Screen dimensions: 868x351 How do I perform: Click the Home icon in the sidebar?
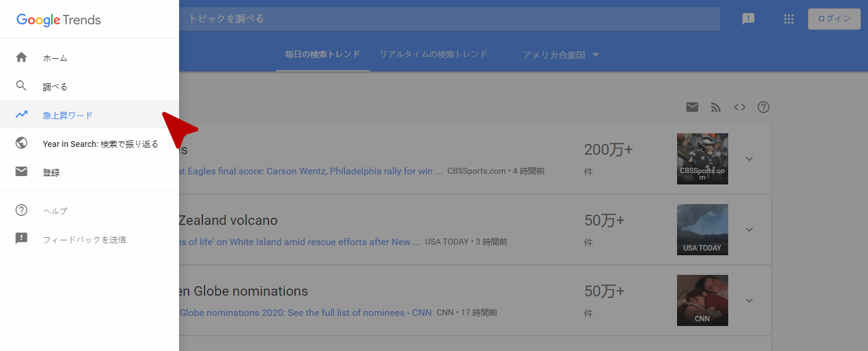coord(21,58)
